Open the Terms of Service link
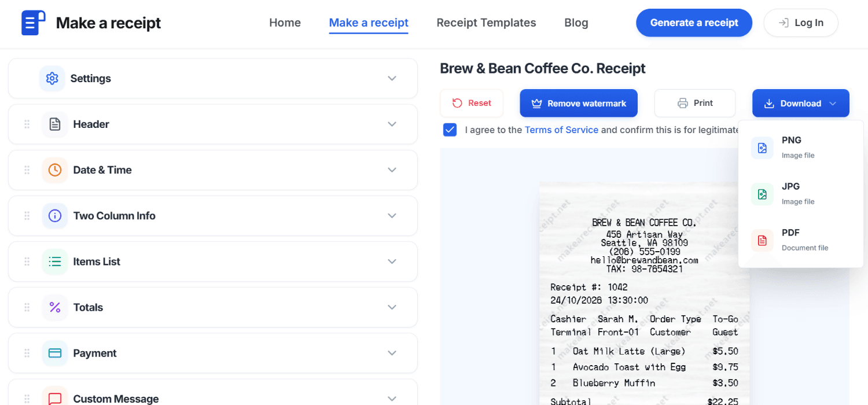 point(561,130)
